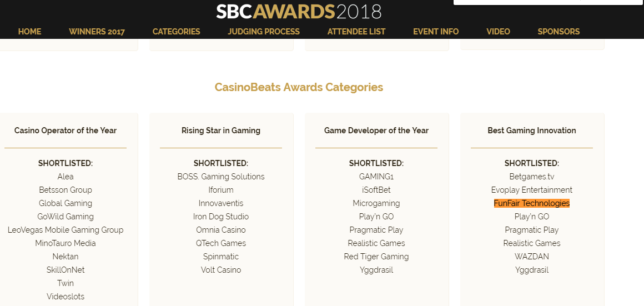Open the Winners 2017 menu item
Viewport: 644px width, 306px height.
coord(97,32)
